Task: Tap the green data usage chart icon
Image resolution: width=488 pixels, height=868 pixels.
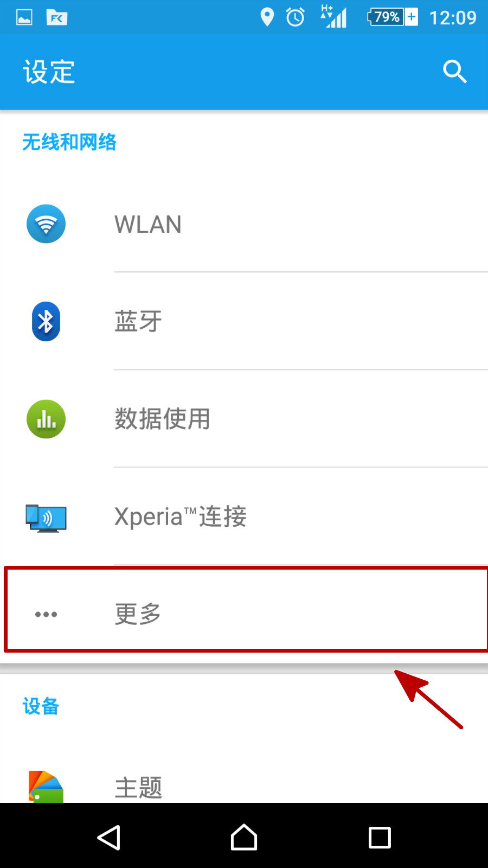Action: [x=46, y=419]
